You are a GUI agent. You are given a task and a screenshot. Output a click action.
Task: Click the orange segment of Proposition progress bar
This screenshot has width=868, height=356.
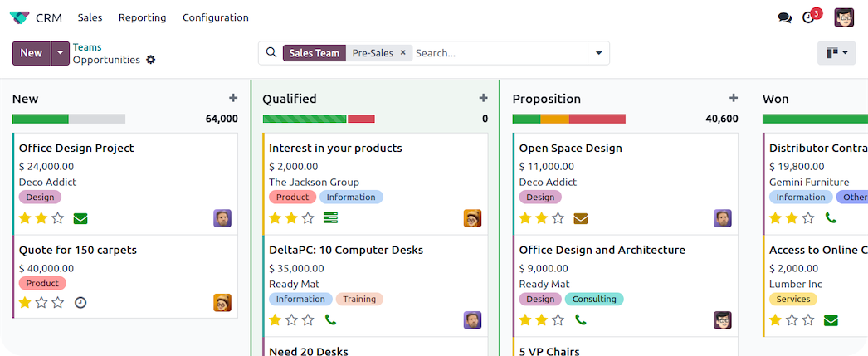coord(554,119)
